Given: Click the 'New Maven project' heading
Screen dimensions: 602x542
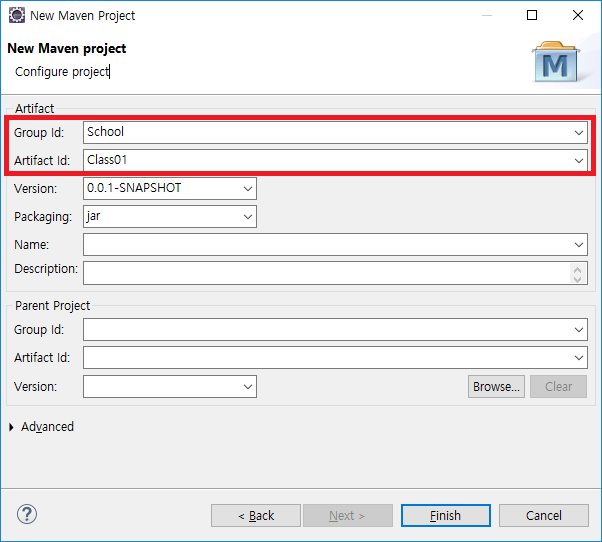Looking at the screenshot, I should 67,48.
